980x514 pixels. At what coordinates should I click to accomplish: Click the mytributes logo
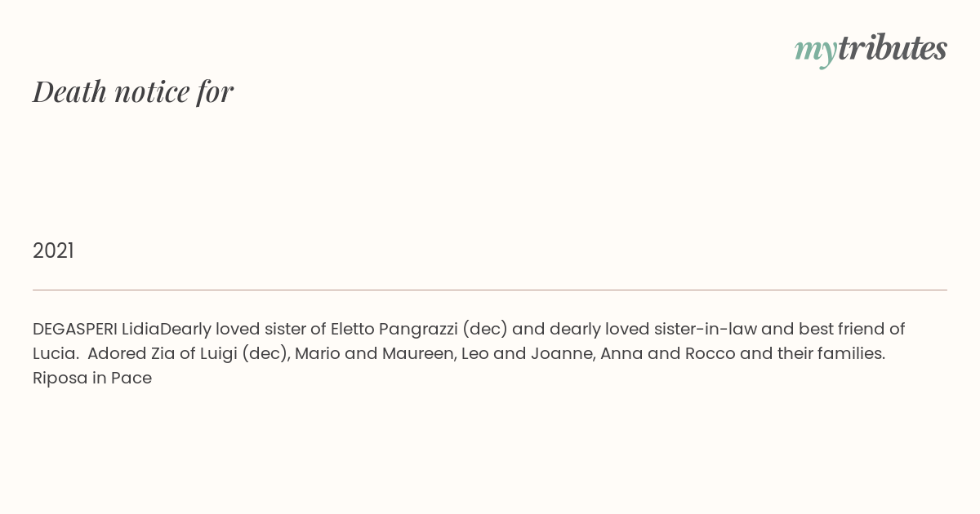click(x=871, y=50)
